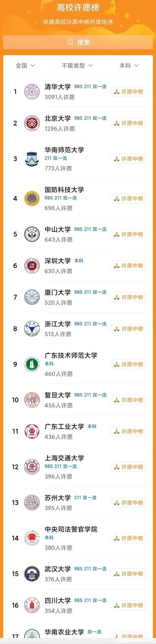Click the search magnifier icon

[x=70, y=42]
